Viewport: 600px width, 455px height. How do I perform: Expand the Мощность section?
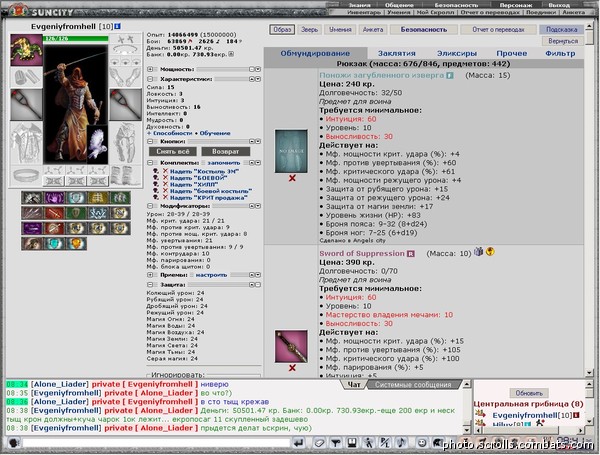pyautogui.click(x=150, y=69)
